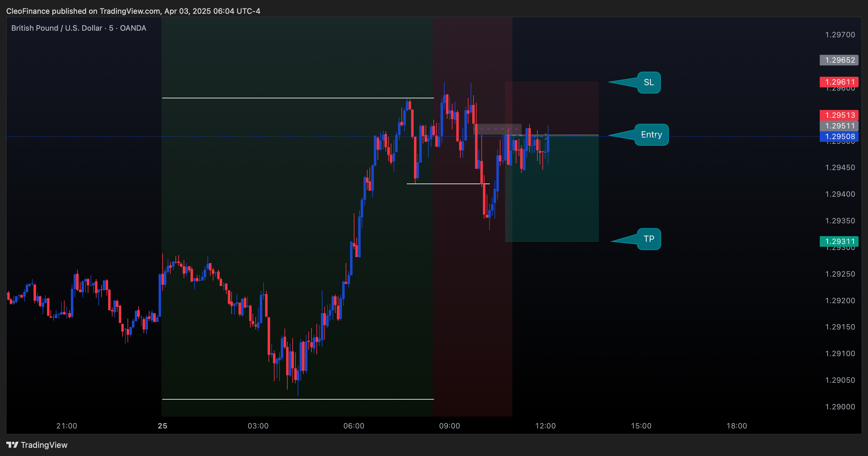Click the 21:00 time axis label
Screen dimensions: 868x456
coord(67,426)
